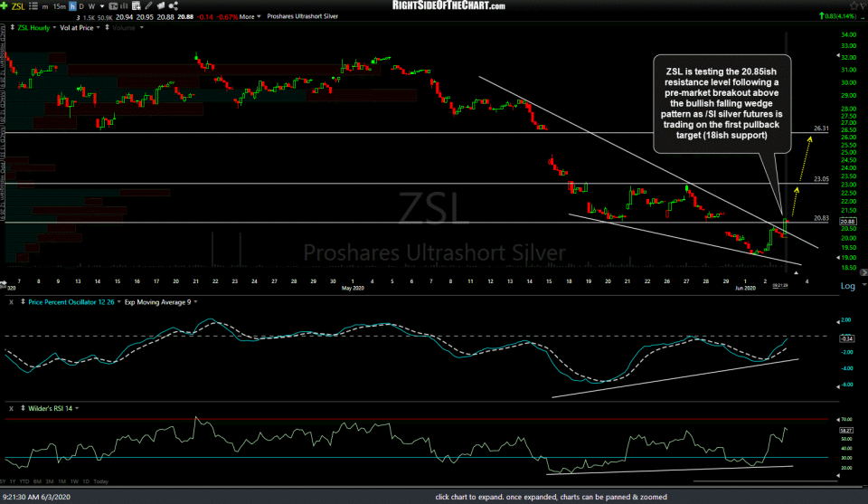The height and width of the screenshot is (504, 868).
Task: Click the move arrows icon on RSI pane
Action: point(23,409)
